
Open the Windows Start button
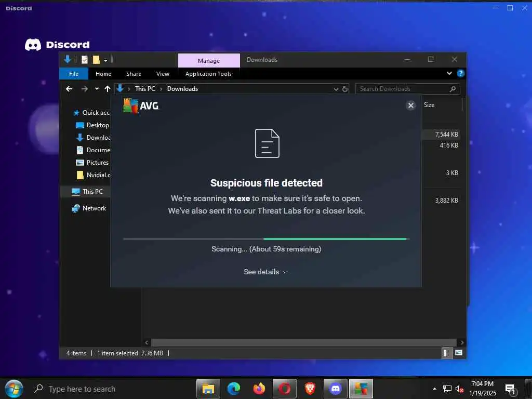(x=14, y=389)
